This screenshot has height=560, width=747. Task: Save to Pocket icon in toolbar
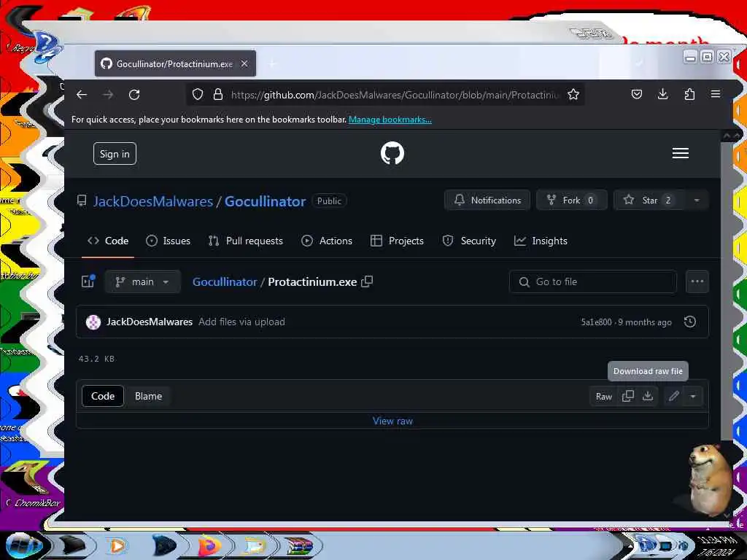[636, 94]
